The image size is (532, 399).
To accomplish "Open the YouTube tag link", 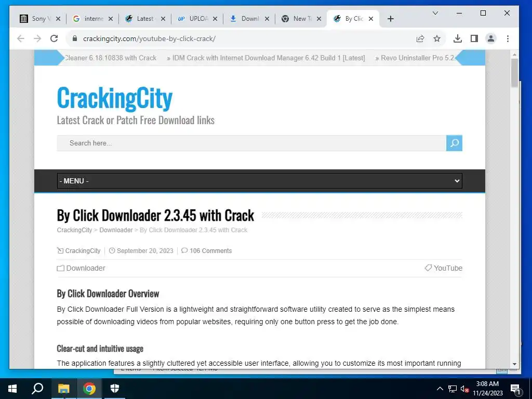I will tap(448, 268).
